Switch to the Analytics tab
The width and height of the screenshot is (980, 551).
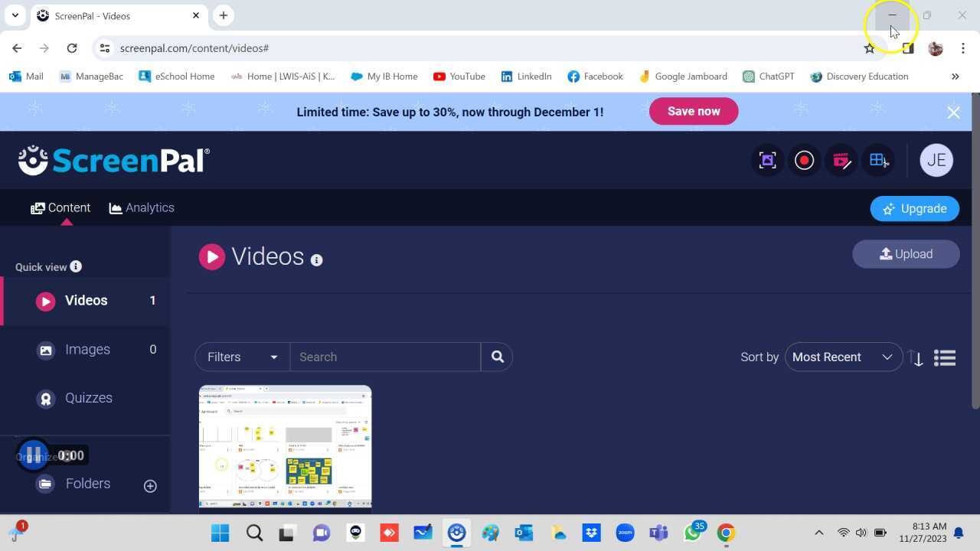tap(142, 208)
